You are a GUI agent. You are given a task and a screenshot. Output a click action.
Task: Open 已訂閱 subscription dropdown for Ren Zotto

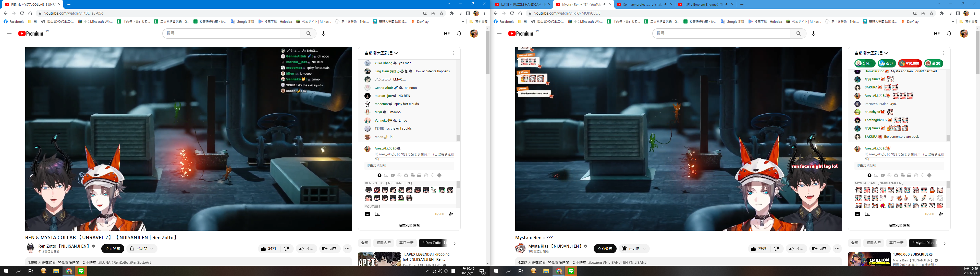tap(142, 249)
